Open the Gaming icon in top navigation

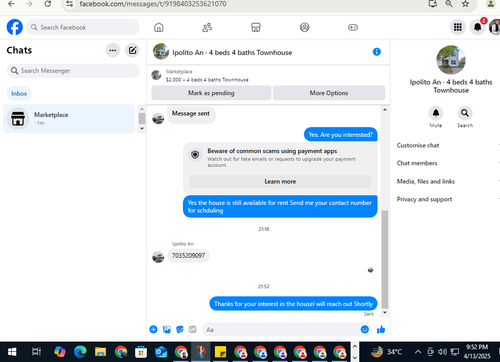353,27
